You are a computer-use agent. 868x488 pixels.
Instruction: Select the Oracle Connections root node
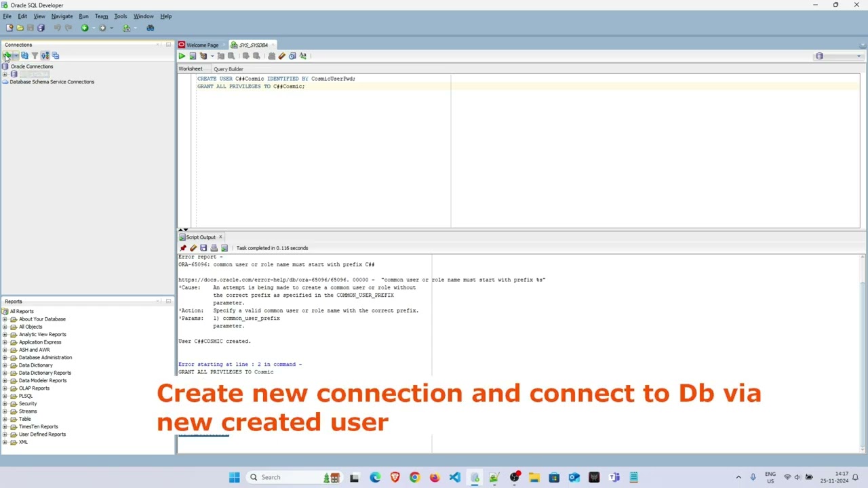pos(31,66)
